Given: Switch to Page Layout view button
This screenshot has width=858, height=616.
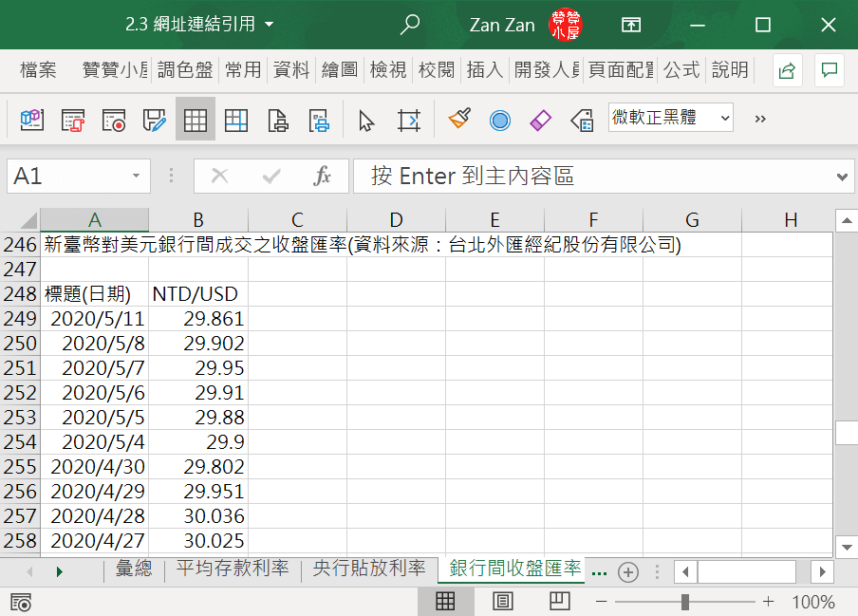Looking at the screenshot, I should pyautogui.click(x=502, y=601).
